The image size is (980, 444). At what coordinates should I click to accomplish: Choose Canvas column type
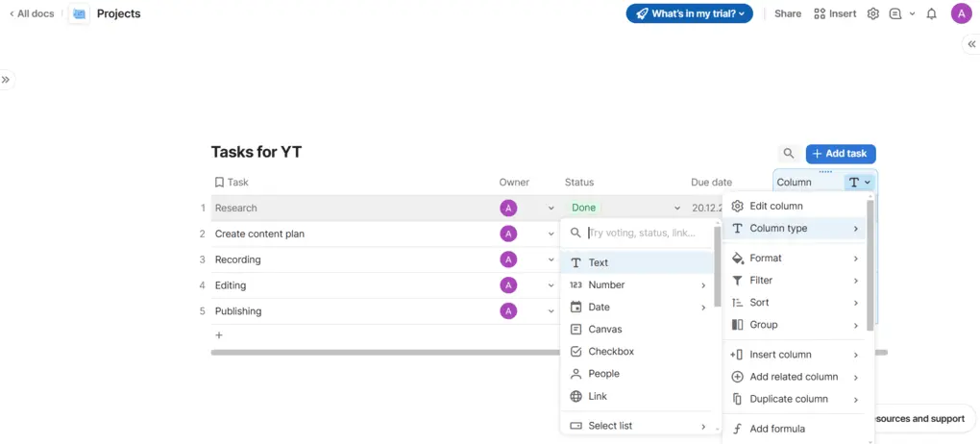pyautogui.click(x=637, y=329)
